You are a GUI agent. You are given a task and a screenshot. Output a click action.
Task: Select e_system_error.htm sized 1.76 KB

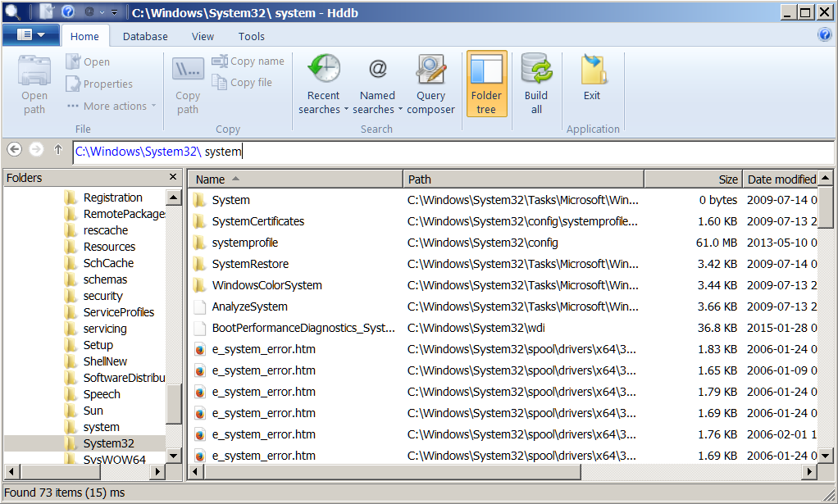pos(503,434)
